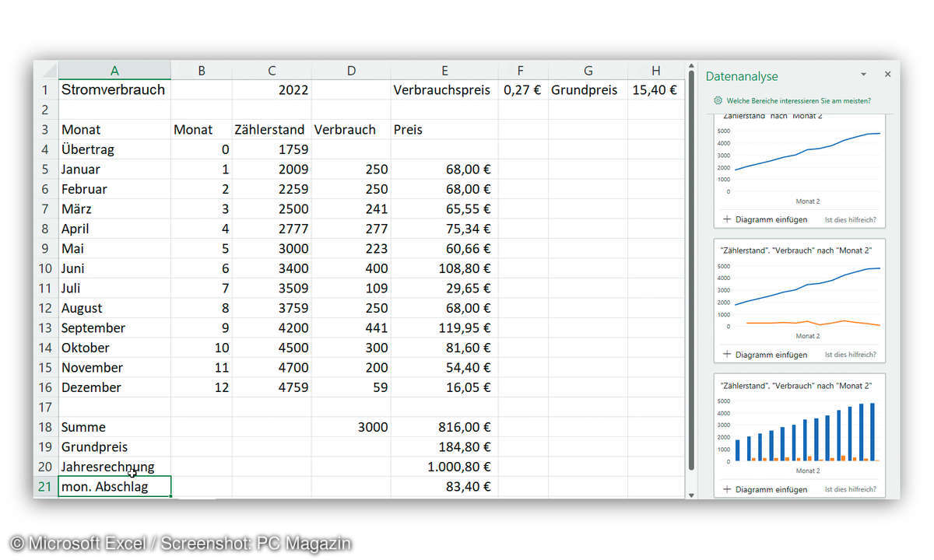Click the 'Preis' header cell
This screenshot has width=934, height=560.
tap(444, 129)
